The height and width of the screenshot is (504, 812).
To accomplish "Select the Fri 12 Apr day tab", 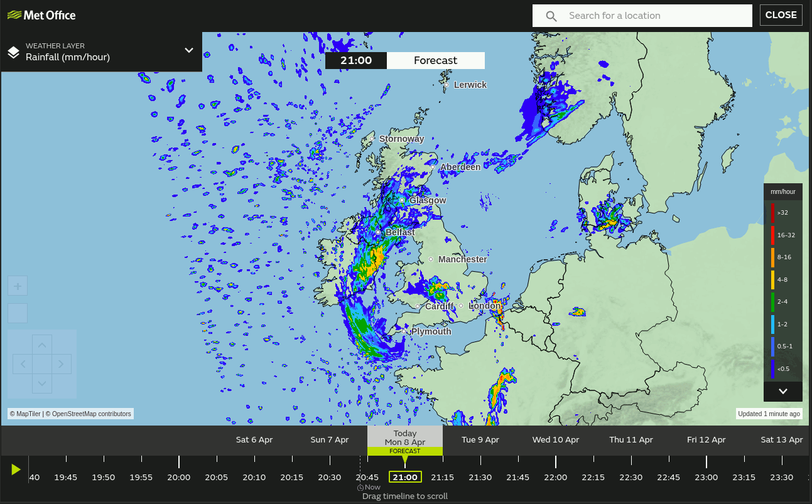I will 706,439.
